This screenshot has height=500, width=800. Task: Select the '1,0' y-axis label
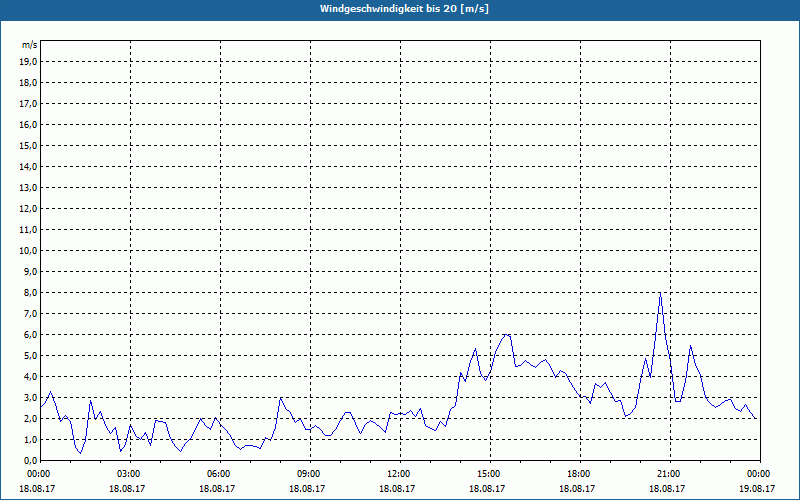tap(31, 440)
